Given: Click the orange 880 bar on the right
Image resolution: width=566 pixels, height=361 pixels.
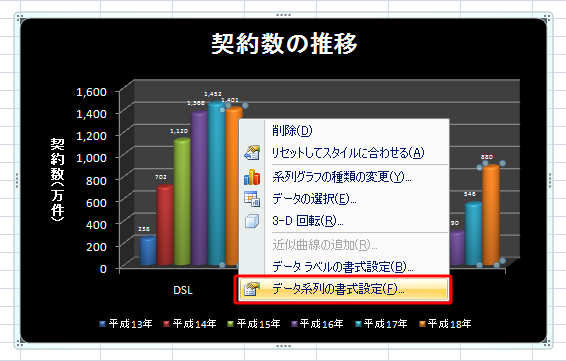Looking at the screenshot, I should point(491,215).
